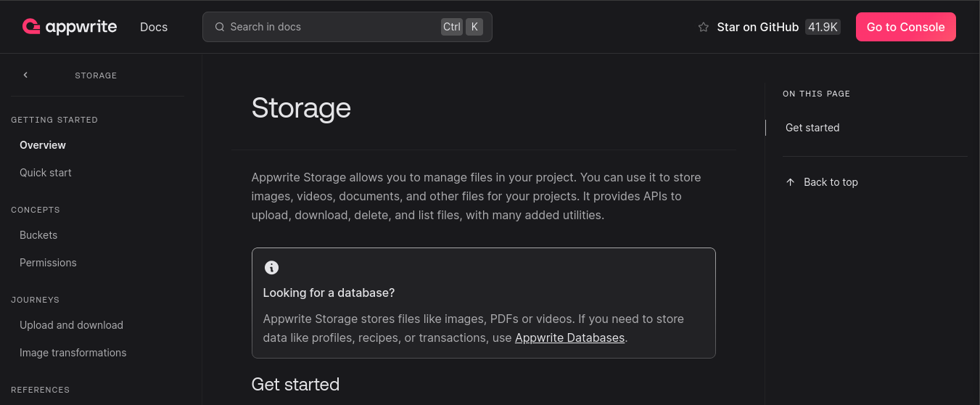980x405 pixels.
Task: Click the Appwrite logo
Action: [x=69, y=27]
